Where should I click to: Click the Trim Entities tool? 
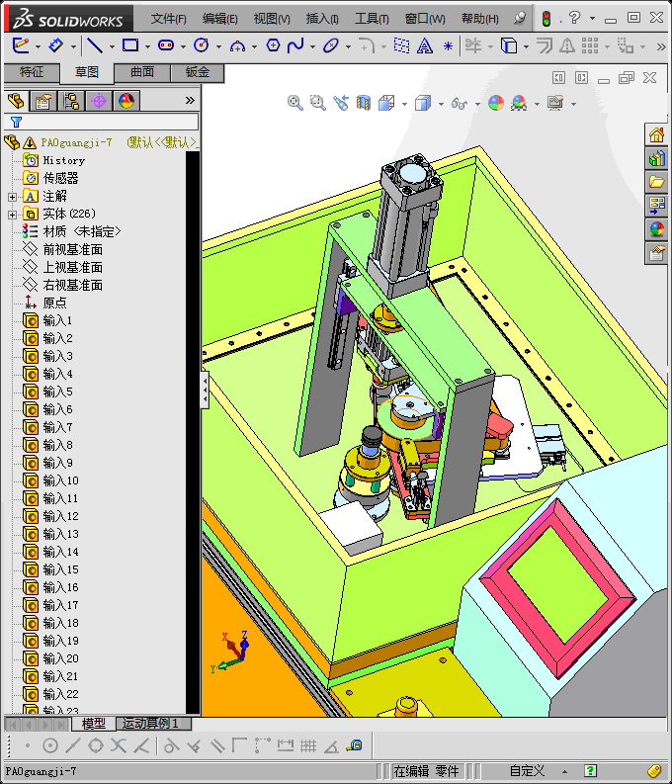(x=472, y=46)
